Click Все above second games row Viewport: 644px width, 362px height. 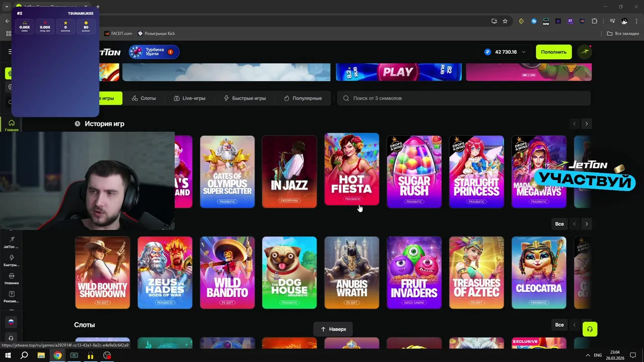559,224
